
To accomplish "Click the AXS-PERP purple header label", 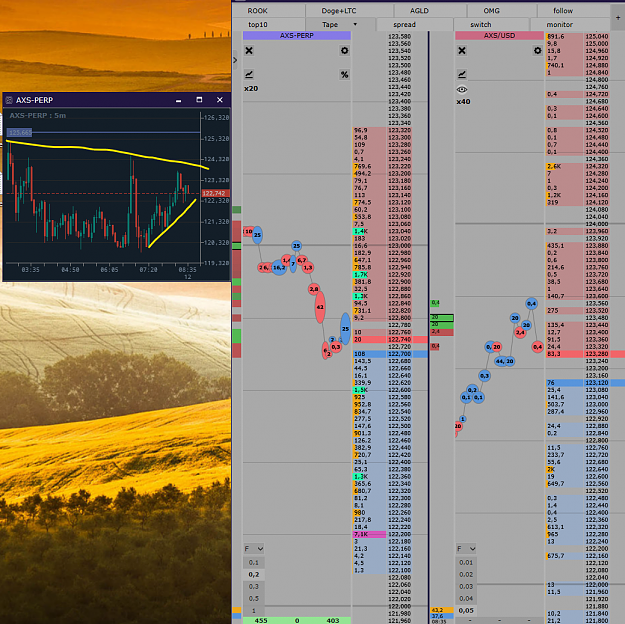I will [297, 35].
